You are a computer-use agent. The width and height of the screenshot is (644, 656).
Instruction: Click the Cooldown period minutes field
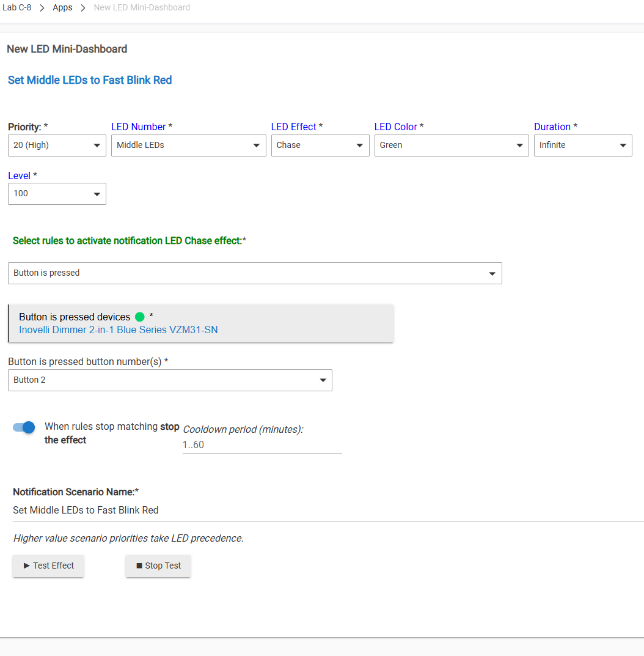[262, 445]
